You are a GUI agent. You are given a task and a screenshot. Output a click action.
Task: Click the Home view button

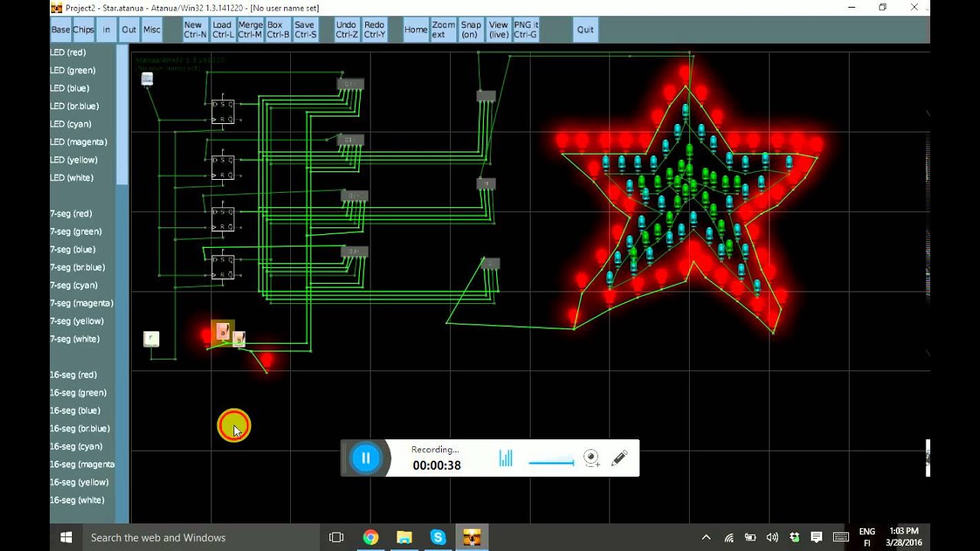[416, 30]
